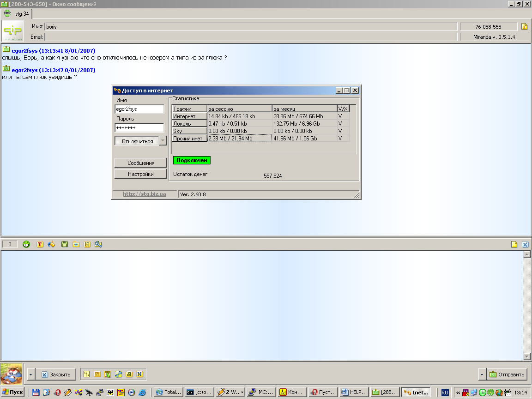The height and width of the screenshot is (399, 532).
Task: Click the paint bucket background color icon
Action: [x=51, y=244]
